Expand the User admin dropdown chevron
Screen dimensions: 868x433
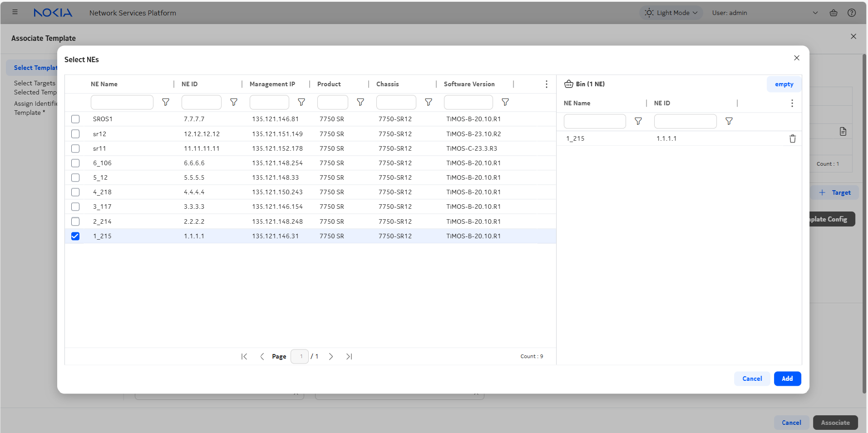[x=815, y=13]
